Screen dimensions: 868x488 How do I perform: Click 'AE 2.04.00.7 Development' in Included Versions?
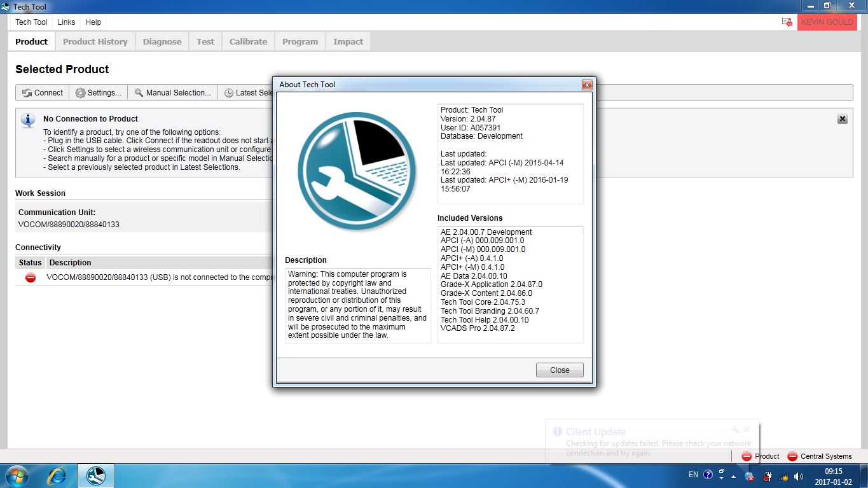tap(486, 232)
